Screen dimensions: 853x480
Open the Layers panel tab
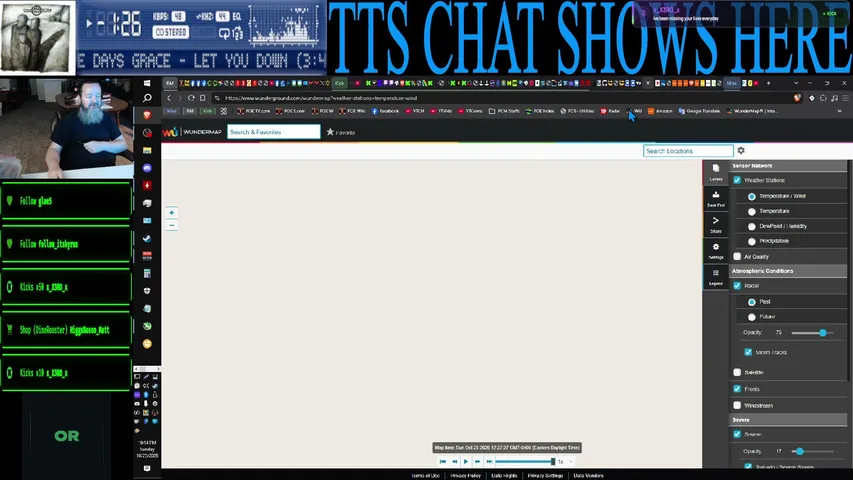pos(716,173)
